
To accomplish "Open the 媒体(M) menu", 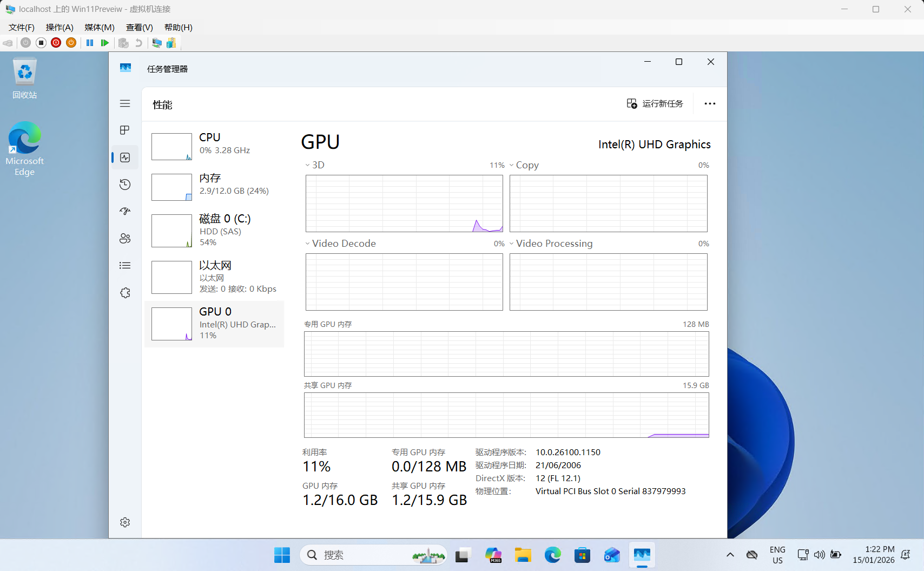I will (100, 28).
